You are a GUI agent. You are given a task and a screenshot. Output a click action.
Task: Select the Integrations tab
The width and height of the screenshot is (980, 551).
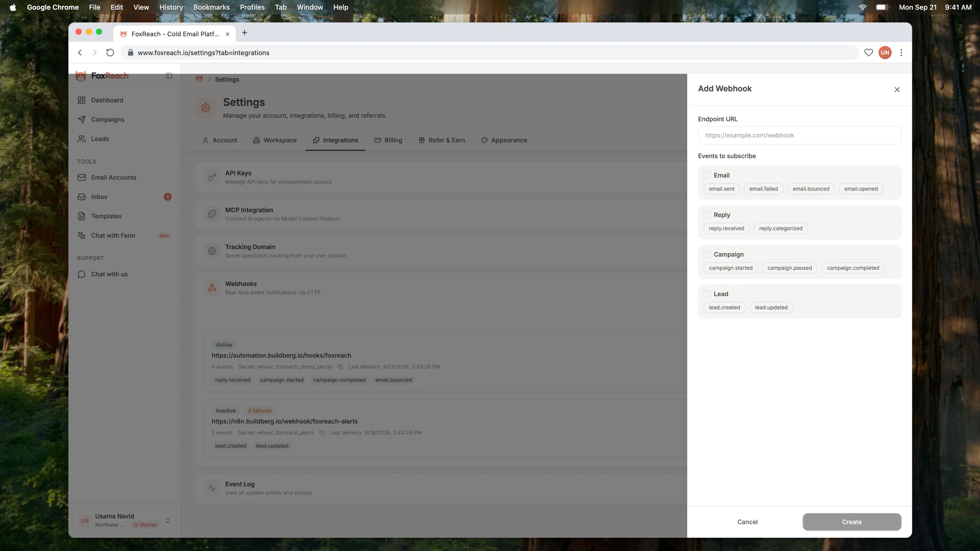point(335,140)
